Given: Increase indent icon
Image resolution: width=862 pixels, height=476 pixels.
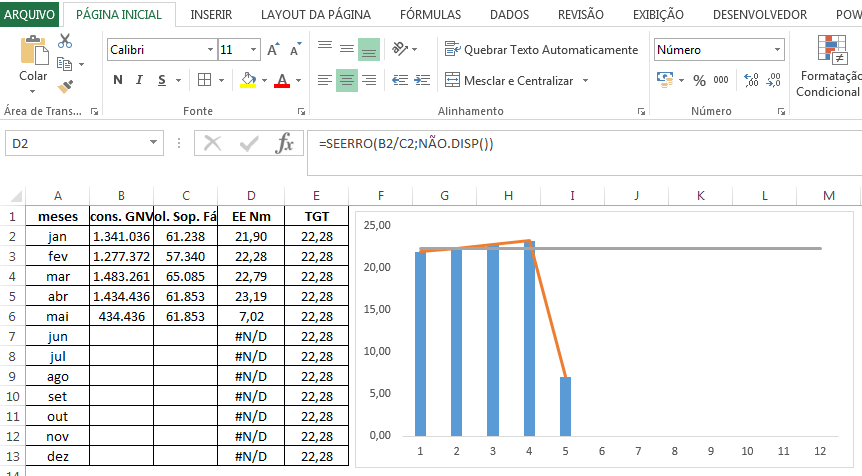Looking at the screenshot, I should (x=422, y=80).
